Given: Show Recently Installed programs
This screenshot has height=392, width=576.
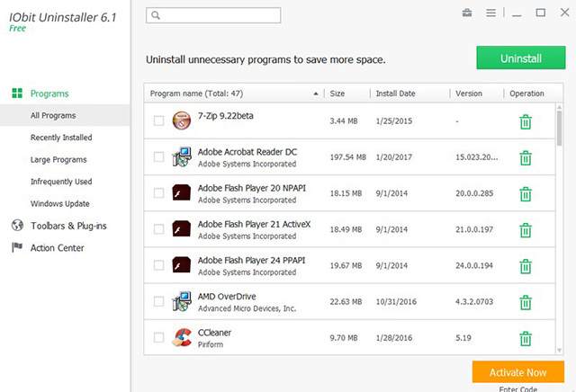Looking at the screenshot, I should point(61,138).
